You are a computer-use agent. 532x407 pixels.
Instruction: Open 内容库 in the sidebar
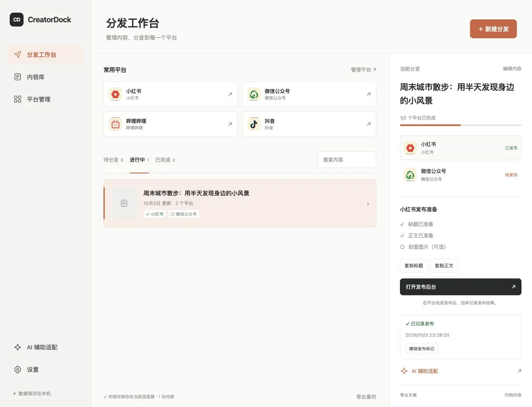point(45,77)
